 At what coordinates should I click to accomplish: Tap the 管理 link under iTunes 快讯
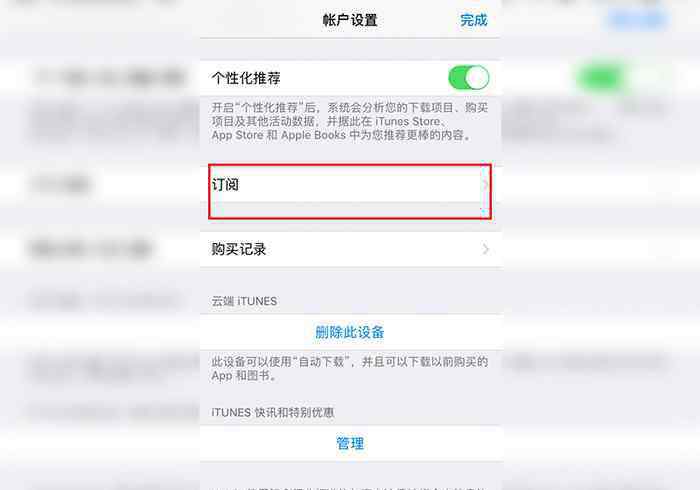click(350, 444)
